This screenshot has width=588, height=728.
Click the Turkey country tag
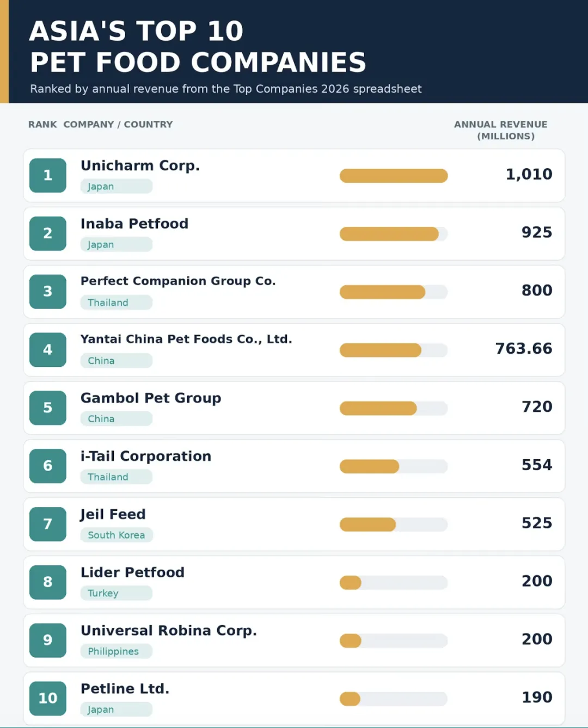click(117, 593)
